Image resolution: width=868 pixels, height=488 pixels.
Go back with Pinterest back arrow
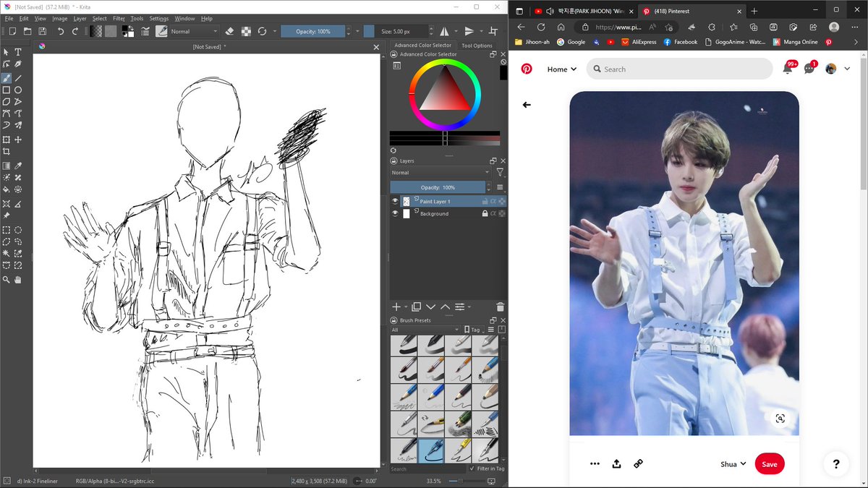pos(527,105)
